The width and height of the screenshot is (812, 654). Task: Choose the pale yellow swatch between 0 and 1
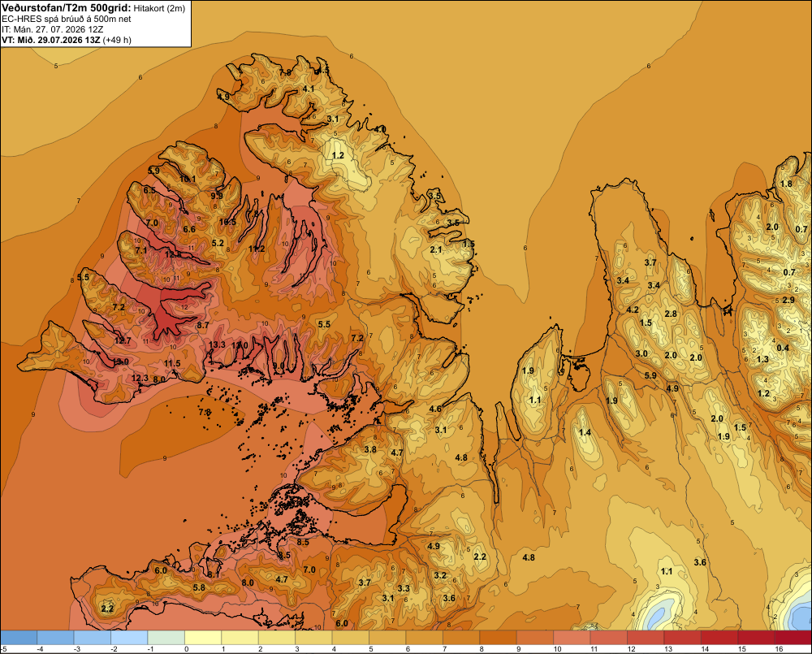(203, 637)
